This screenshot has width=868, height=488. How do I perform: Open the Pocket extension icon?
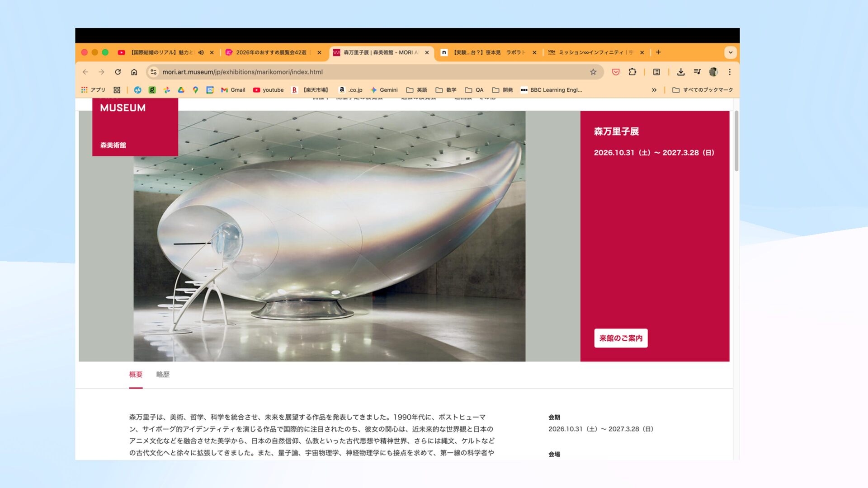pos(615,72)
